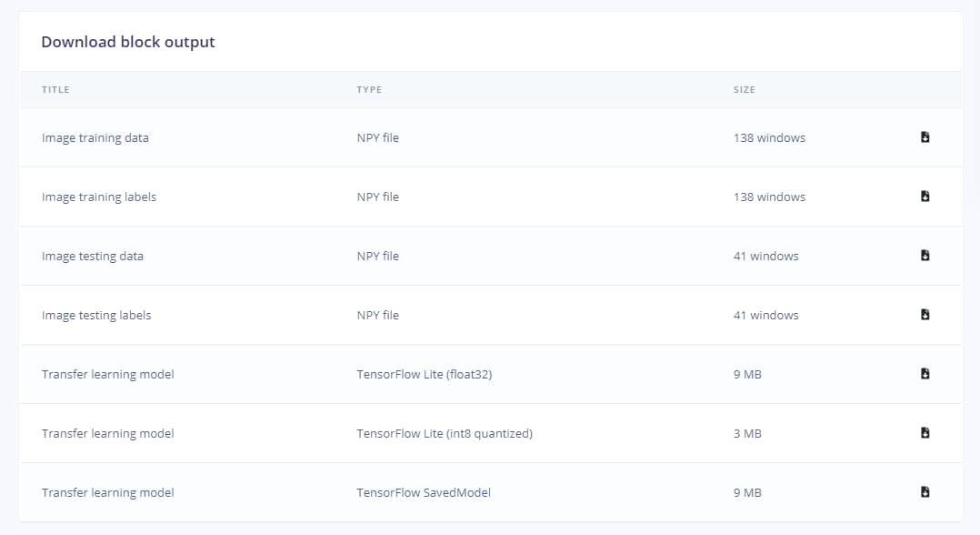
Task: Click the TITLE column header
Action: click(x=55, y=90)
